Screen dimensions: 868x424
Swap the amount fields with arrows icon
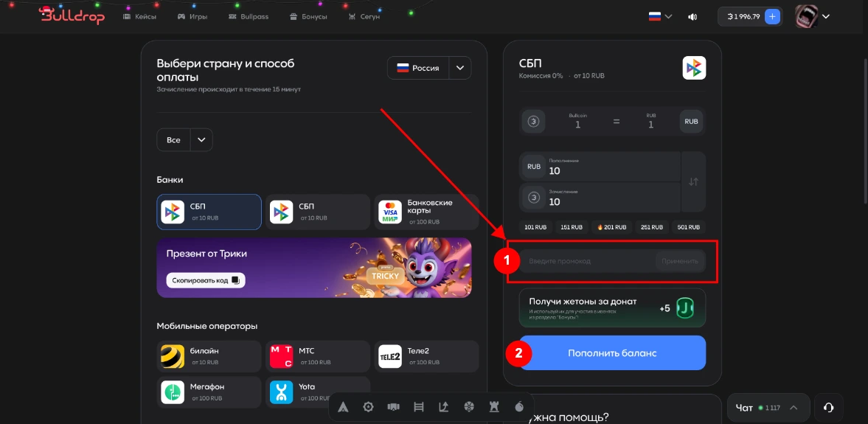(692, 181)
